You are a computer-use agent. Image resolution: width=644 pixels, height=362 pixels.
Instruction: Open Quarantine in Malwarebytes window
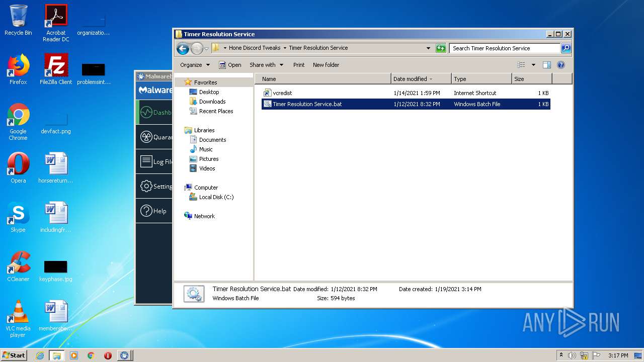pyautogui.click(x=154, y=137)
